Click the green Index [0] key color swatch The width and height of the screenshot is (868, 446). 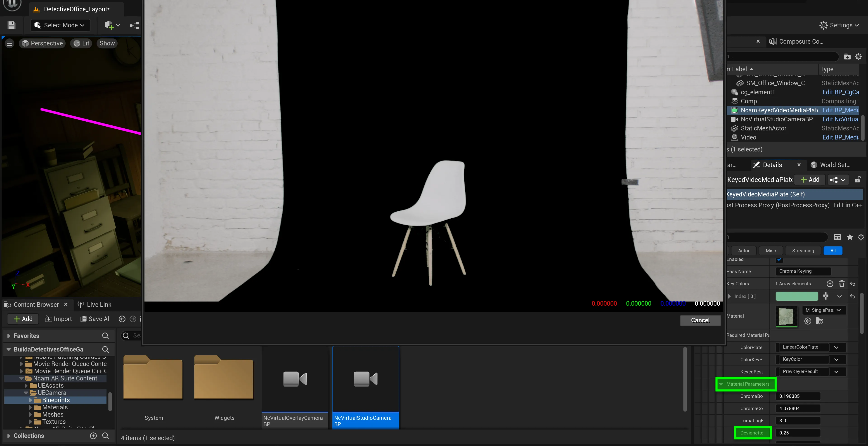pyautogui.click(x=797, y=296)
